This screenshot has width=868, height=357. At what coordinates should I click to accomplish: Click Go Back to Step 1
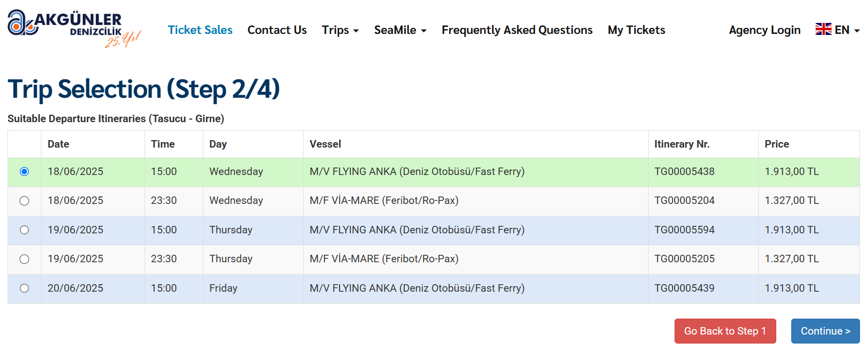point(725,331)
